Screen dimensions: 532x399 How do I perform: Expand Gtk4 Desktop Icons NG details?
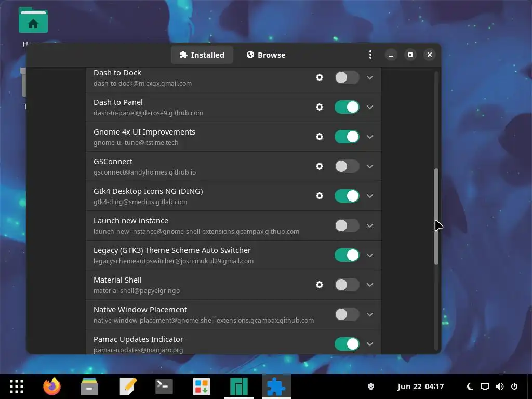click(370, 196)
